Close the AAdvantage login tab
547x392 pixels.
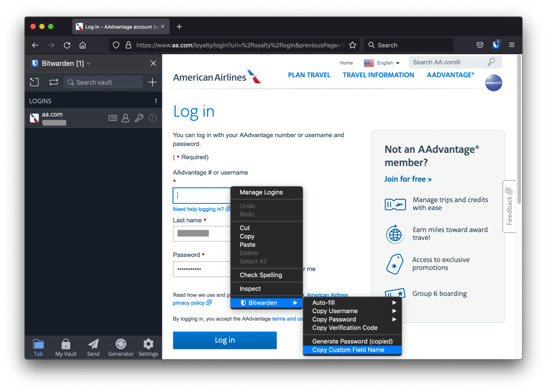coord(163,27)
